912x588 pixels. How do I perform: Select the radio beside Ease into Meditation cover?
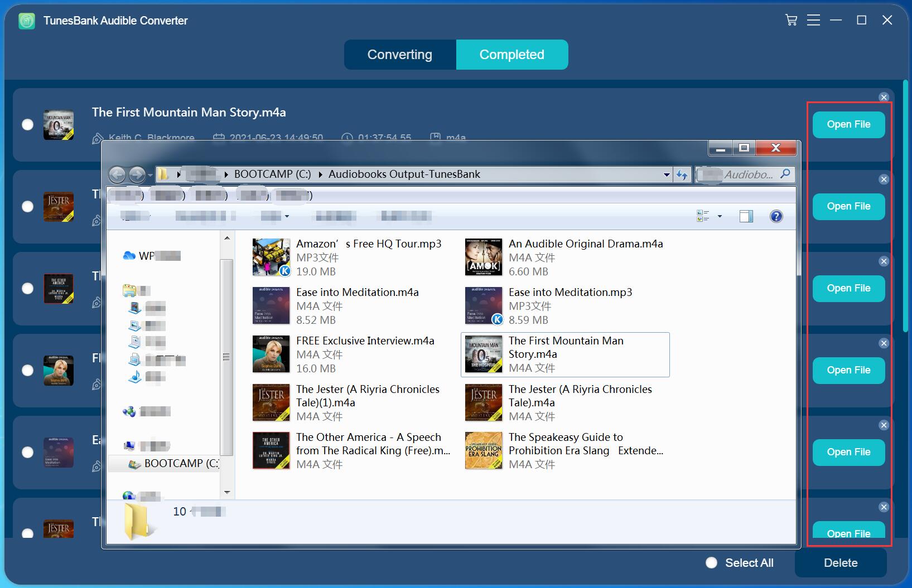click(x=27, y=453)
